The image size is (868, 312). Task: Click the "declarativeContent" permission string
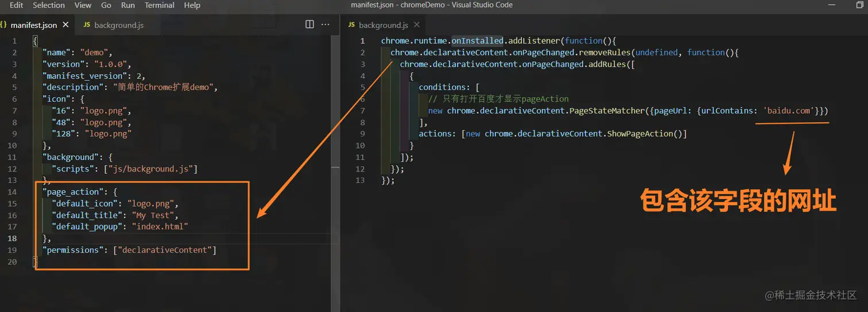tap(164, 250)
